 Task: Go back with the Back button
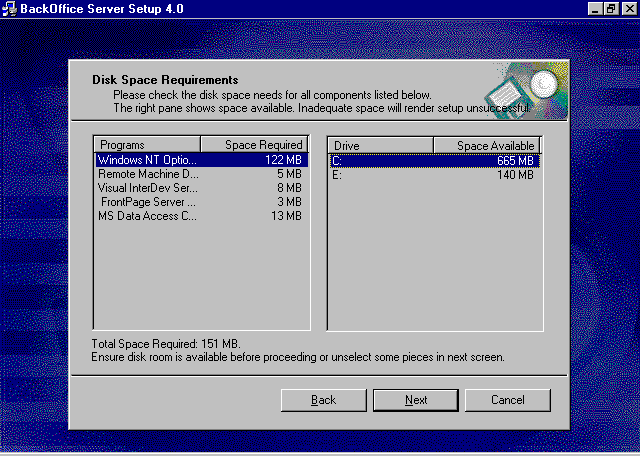[x=324, y=400]
